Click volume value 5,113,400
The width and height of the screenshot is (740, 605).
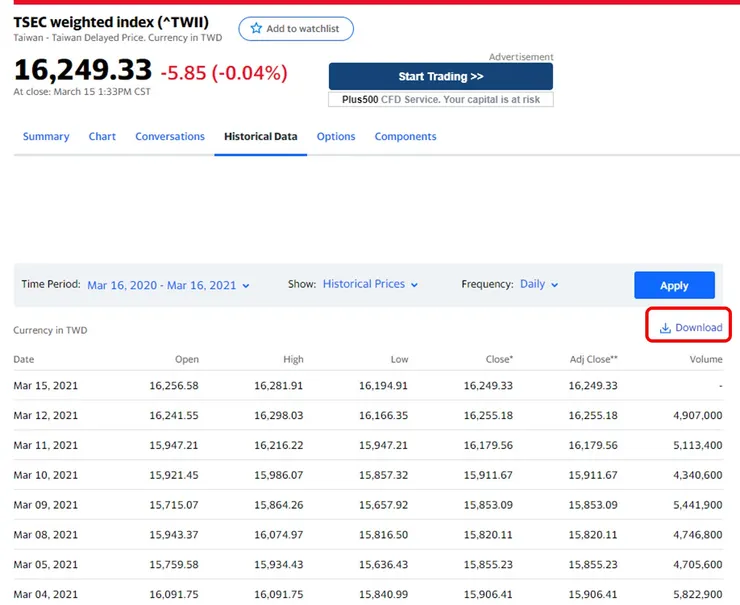pos(698,445)
